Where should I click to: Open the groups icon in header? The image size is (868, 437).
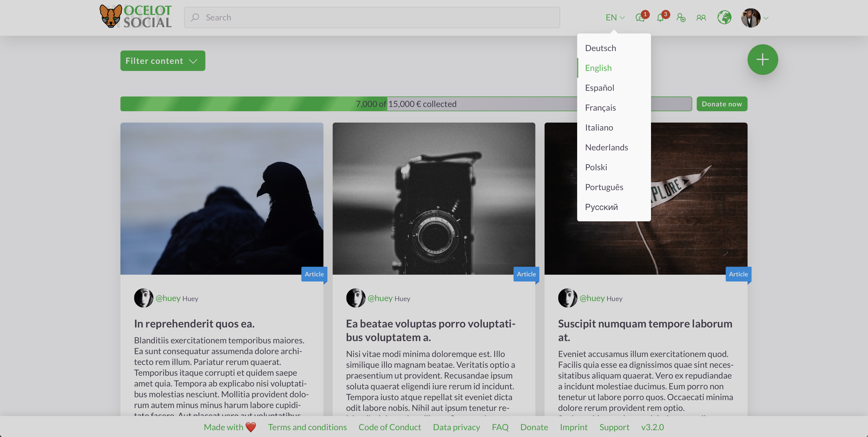(701, 18)
